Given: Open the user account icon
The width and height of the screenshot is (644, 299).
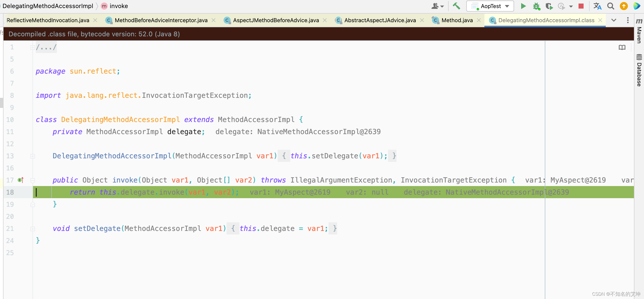Looking at the screenshot, I should tap(435, 6).
